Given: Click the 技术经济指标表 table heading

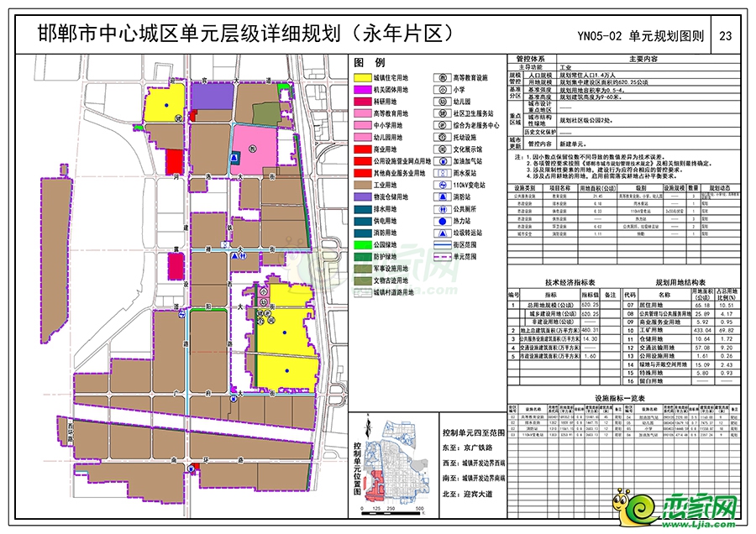Looking at the screenshot, I should (570, 283).
